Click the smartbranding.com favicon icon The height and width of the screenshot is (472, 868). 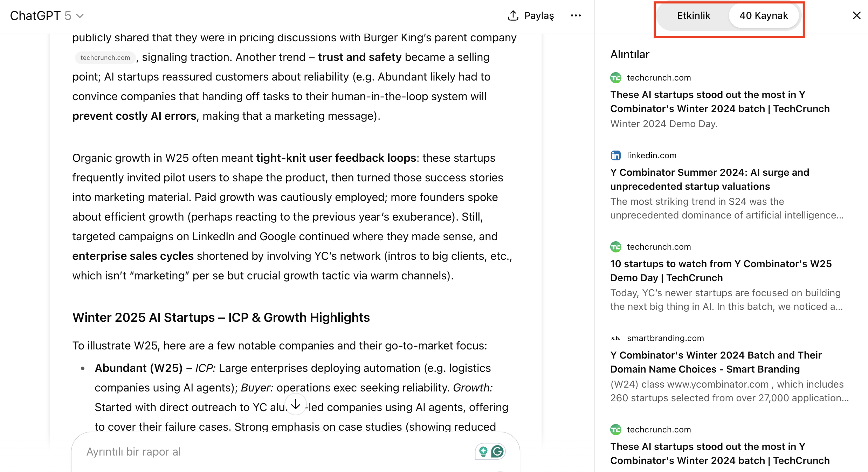(x=615, y=338)
